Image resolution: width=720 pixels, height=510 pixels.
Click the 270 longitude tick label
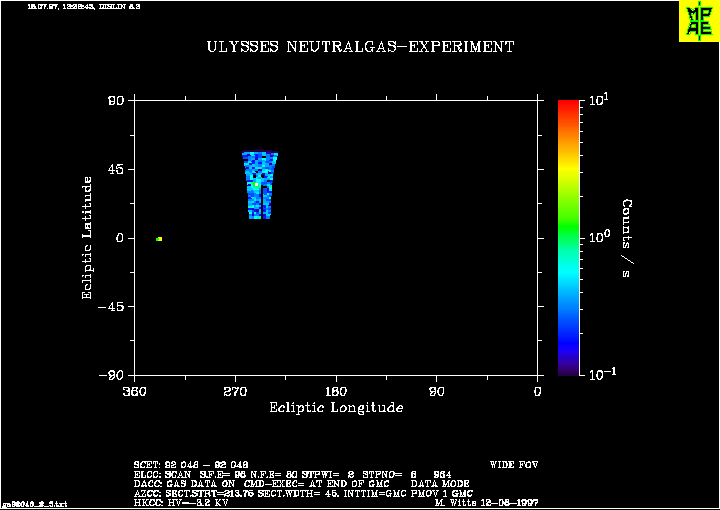click(x=236, y=392)
